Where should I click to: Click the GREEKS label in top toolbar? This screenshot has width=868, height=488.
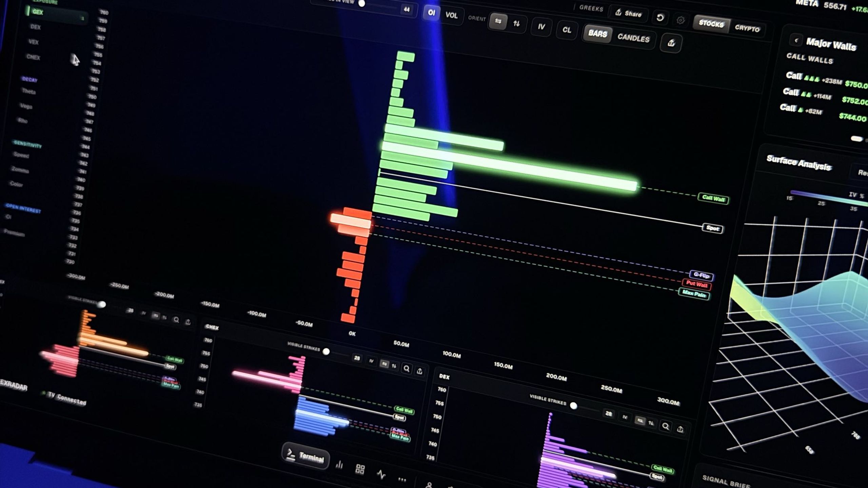pyautogui.click(x=591, y=8)
